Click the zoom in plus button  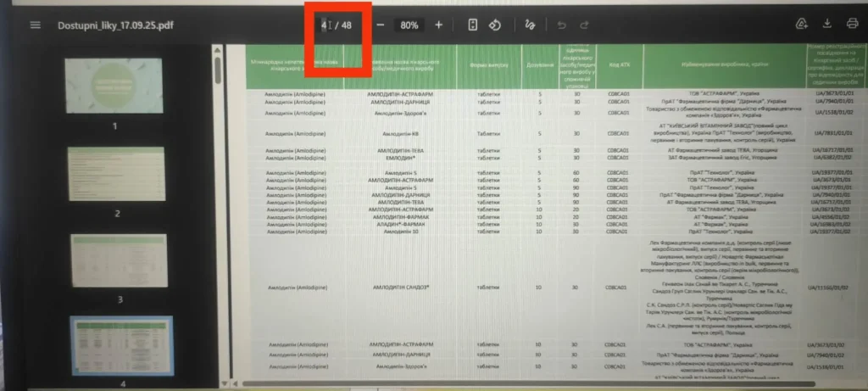(438, 25)
